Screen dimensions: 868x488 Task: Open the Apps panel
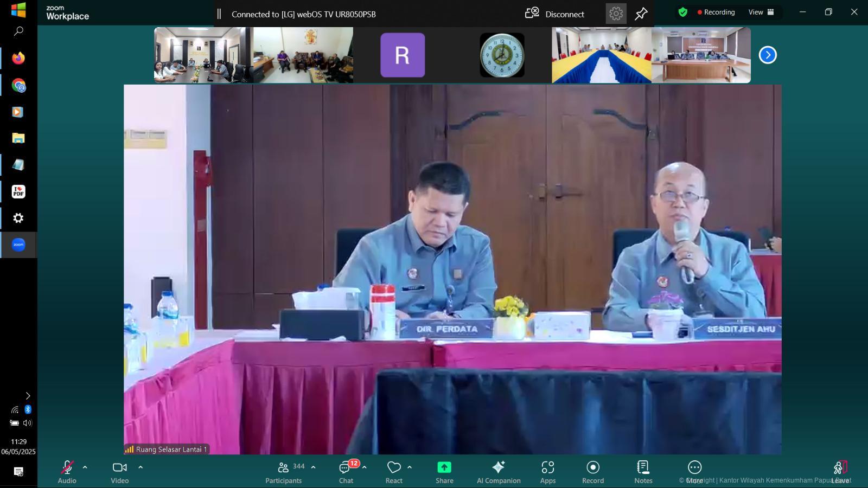(547, 471)
